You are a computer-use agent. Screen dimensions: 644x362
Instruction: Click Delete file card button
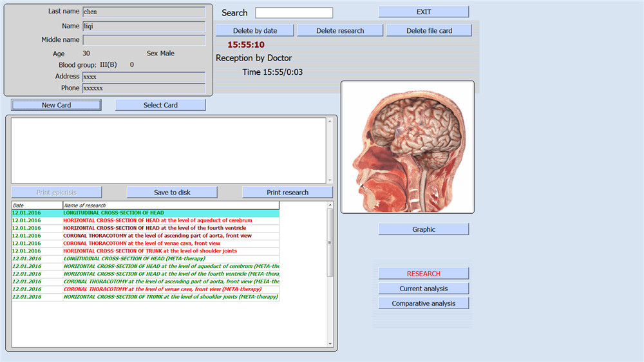coord(429,30)
